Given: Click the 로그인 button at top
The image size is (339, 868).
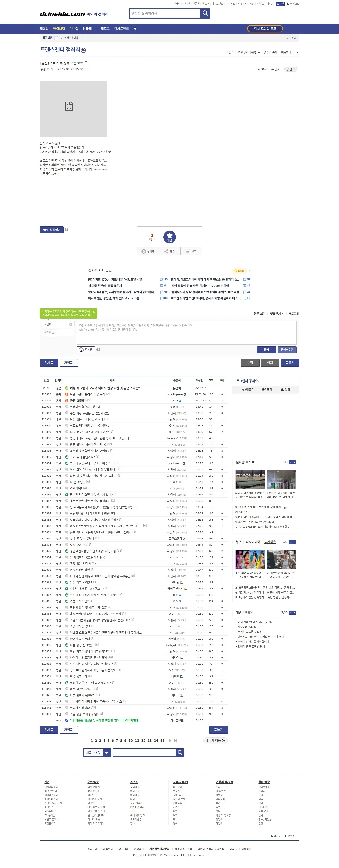Looking at the screenshot, I should tap(280, 4).
